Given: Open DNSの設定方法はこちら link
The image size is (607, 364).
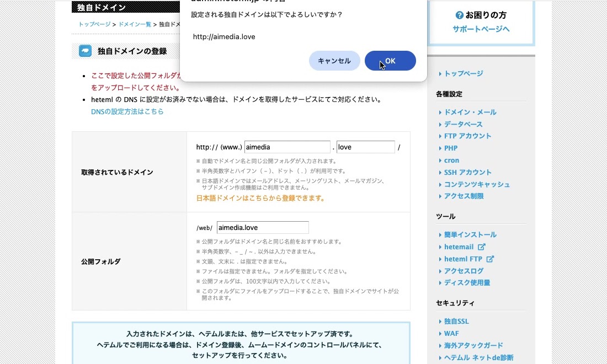Looking at the screenshot, I should 127,111.
